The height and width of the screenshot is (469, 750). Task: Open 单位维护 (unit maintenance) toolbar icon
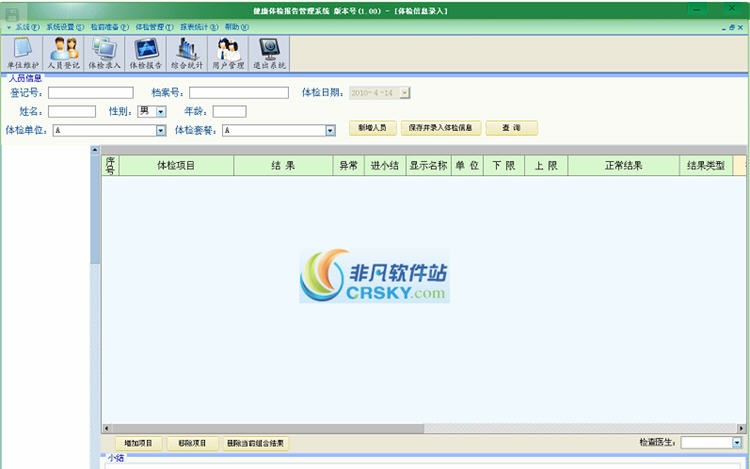(22, 54)
